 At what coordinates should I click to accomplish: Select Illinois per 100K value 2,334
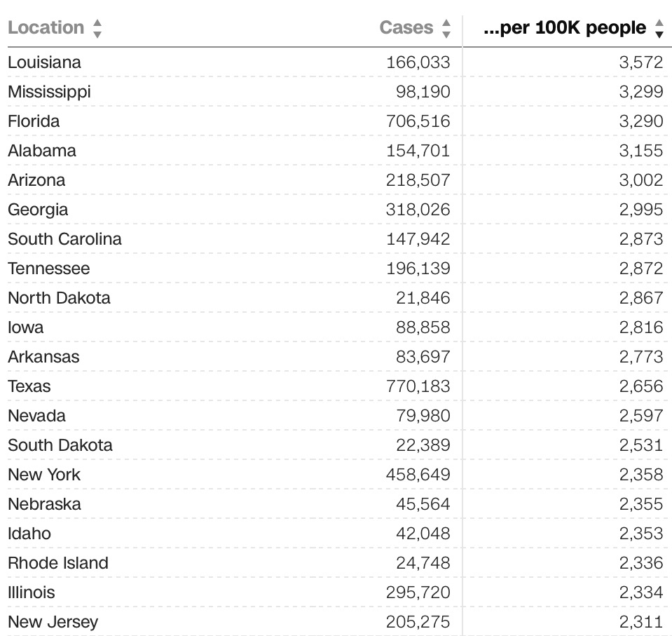pyautogui.click(x=640, y=593)
